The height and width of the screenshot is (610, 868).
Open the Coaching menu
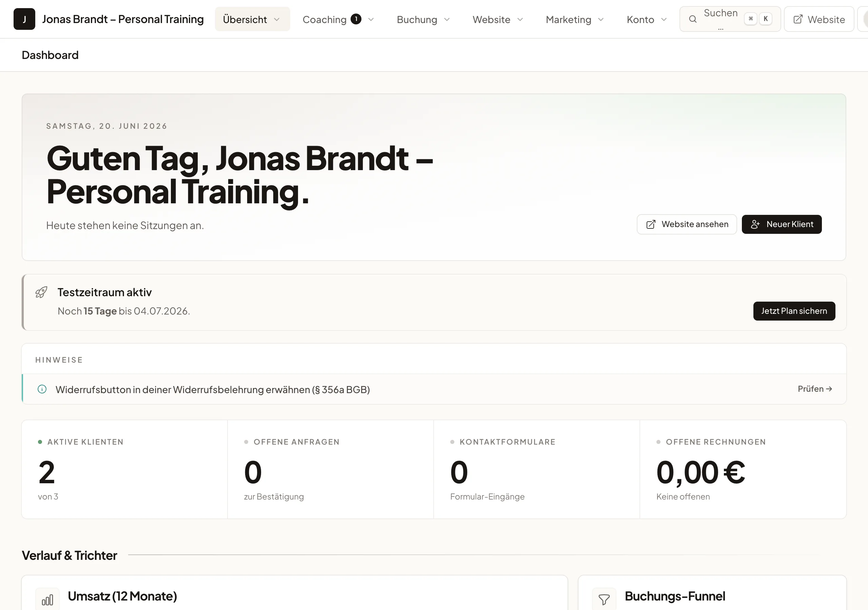(x=338, y=19)
